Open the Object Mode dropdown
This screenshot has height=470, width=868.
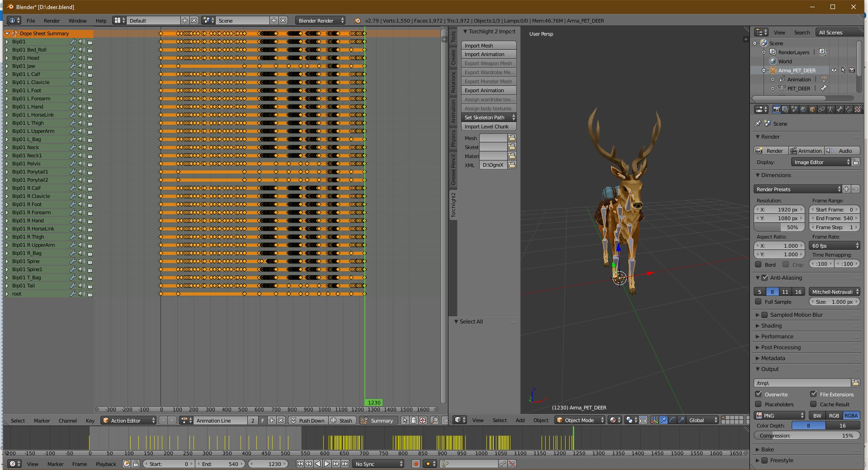tap(580, 420)
